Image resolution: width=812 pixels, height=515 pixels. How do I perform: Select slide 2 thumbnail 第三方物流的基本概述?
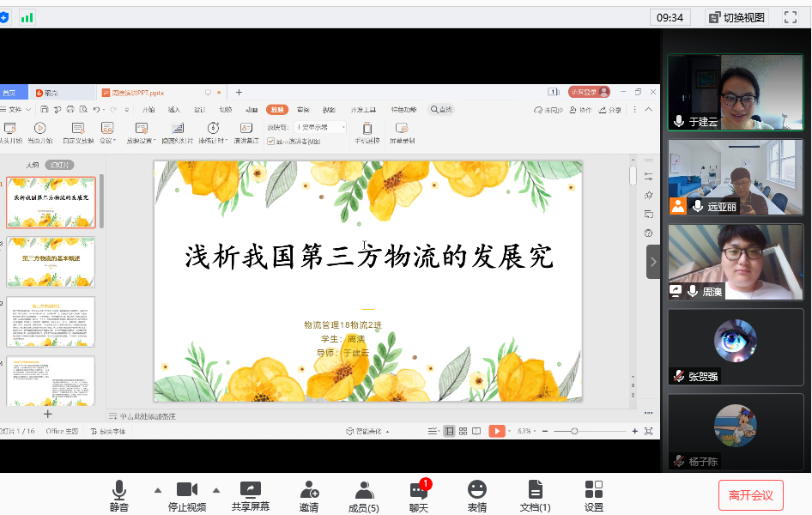[x=51, y=261]
